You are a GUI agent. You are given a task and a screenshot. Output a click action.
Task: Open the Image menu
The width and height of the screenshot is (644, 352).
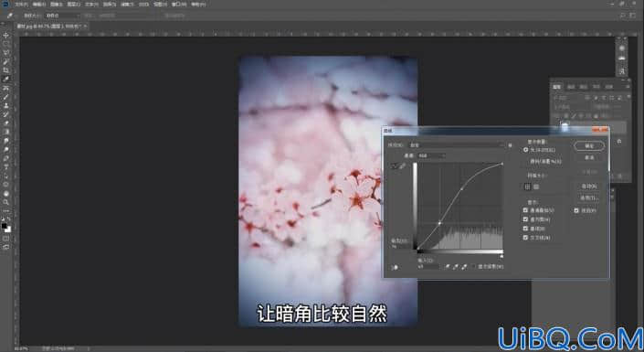[x=57, y=4]
